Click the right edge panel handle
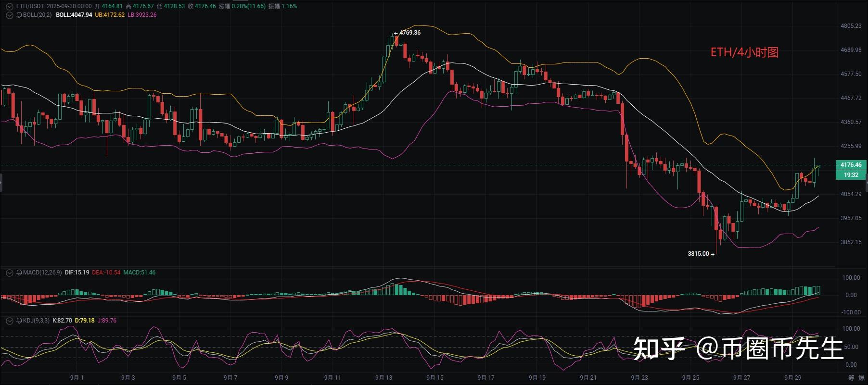This screenshot has width=868, height=385. pyautogui.click(x=866, y=183)
